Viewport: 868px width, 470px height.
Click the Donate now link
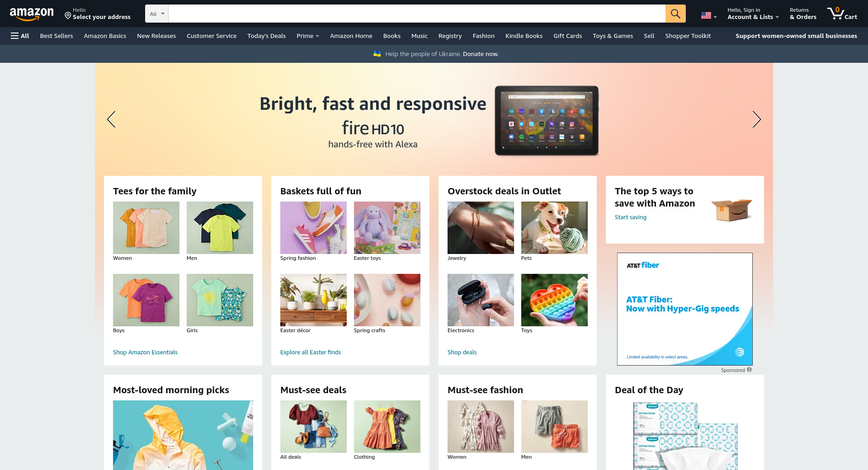[x=481, y=54]
